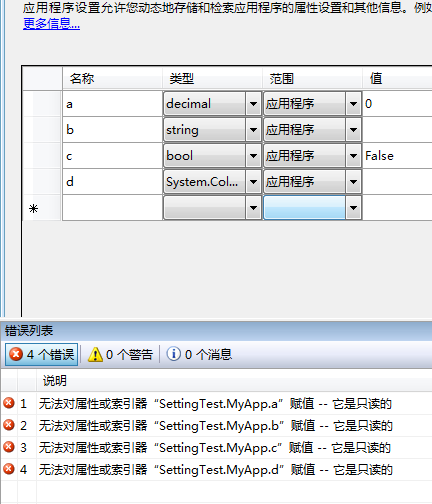The image size is (432, 504).
Task: Click the error icon on error row 4
Action: (x=9, y=469)
